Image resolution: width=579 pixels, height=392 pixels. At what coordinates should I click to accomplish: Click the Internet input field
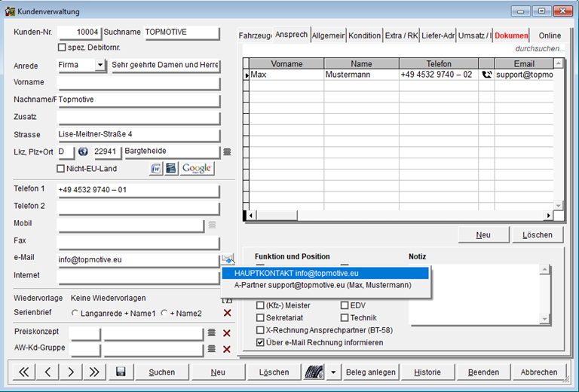139,276
